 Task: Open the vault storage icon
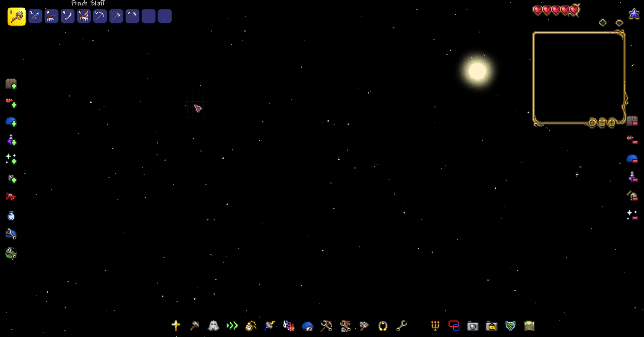(x=530, y=325)
